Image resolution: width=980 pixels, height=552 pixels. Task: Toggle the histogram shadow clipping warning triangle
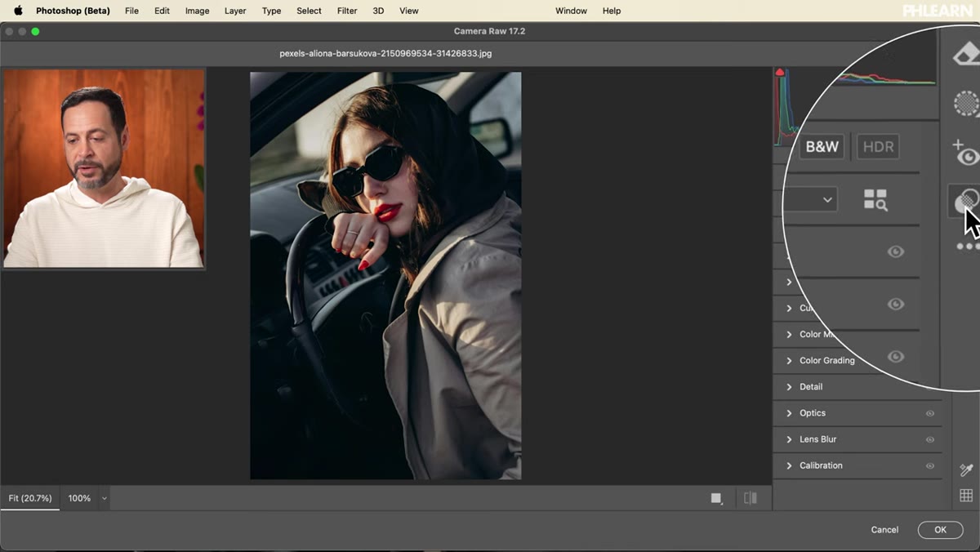(x=780, y=73)
